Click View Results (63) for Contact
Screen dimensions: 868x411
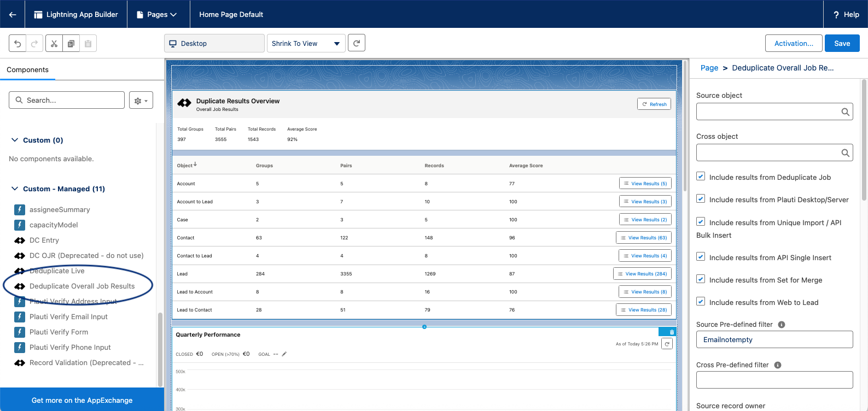point(644,238)
